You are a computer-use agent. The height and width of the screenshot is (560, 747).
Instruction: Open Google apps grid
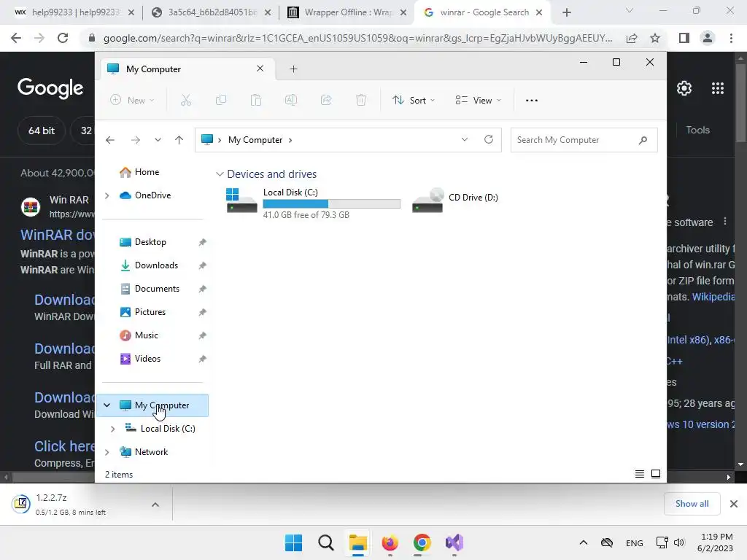point(718,88)
